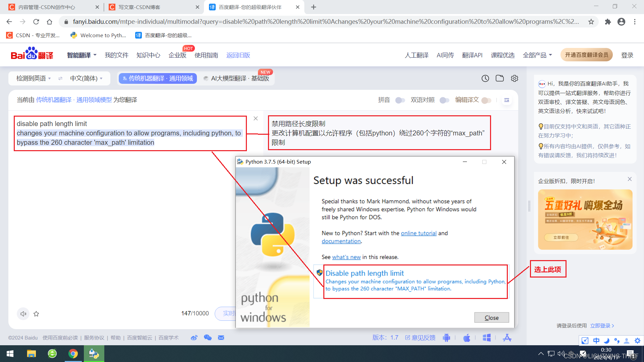644x362 pixels.
Task: Open 课程优选 in top navigation
Action: [502, 55]
